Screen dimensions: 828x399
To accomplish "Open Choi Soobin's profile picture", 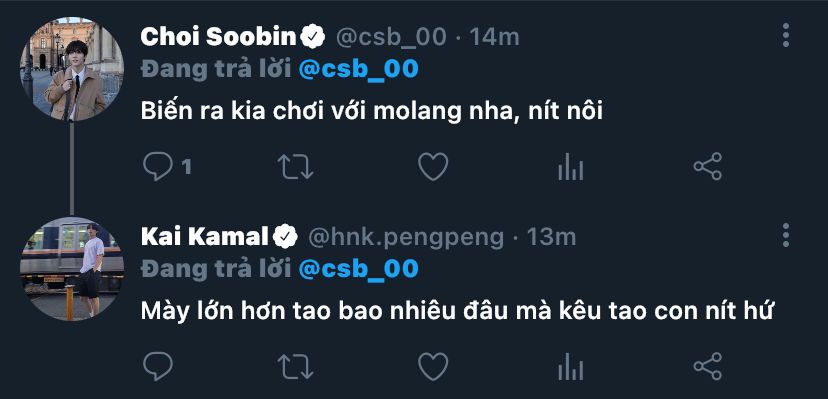I will click(72, 69).
